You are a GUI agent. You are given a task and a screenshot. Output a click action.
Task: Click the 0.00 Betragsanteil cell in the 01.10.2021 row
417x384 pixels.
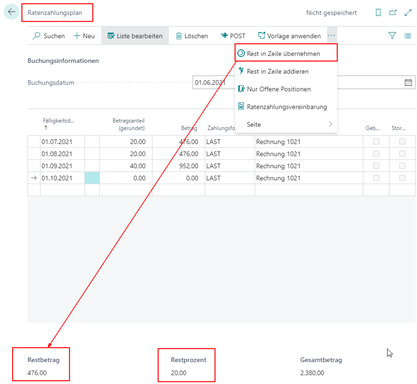pos(126,178)
